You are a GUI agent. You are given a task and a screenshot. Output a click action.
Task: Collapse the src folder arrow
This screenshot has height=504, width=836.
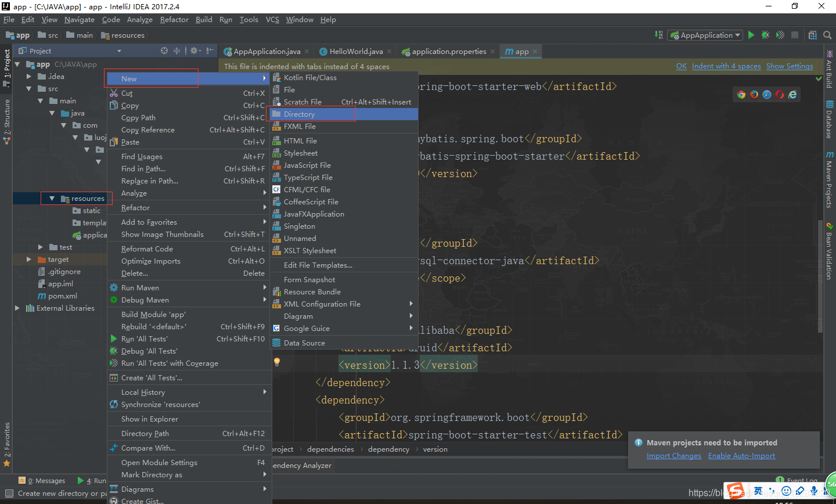click(x=29, y=89)
